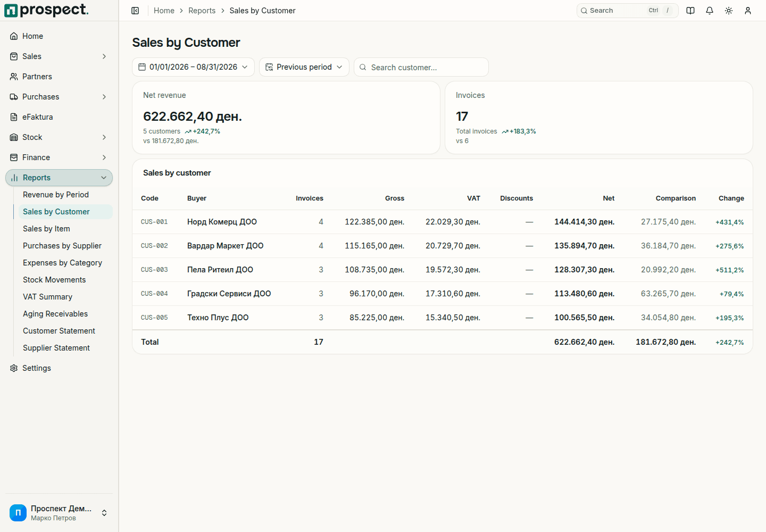Click the Sales bag icon
Screen dimensions: 766x532
click(14, 56)
